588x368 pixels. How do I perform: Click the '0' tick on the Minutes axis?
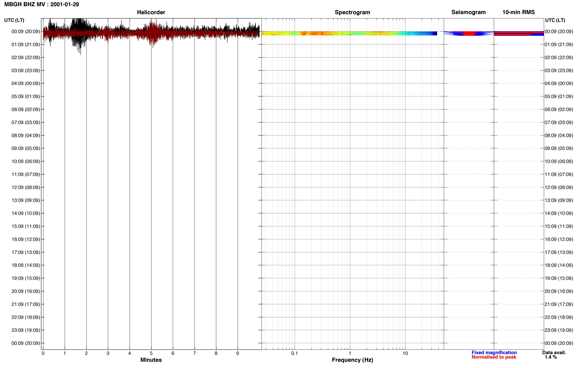43,353
